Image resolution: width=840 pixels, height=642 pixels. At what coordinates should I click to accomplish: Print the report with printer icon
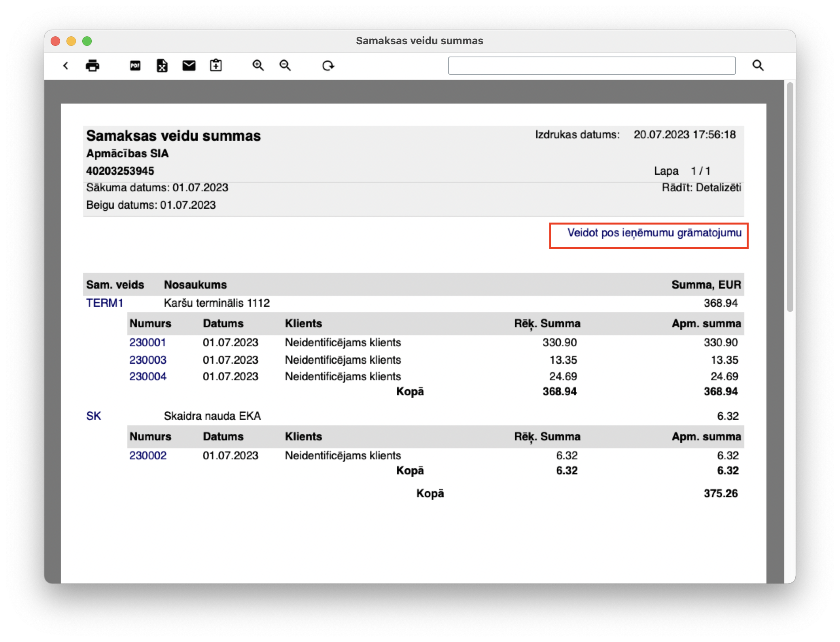coord(93,66)
